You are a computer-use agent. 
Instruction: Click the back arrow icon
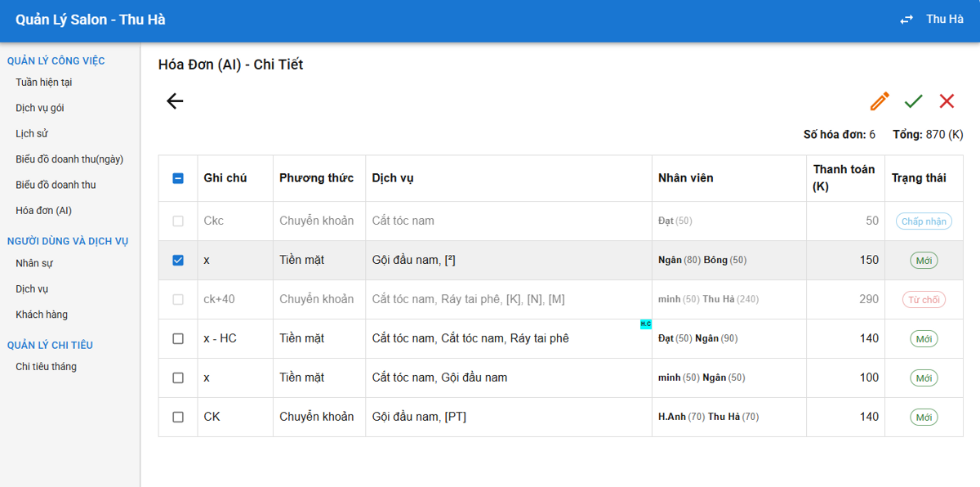coord(175,101)
